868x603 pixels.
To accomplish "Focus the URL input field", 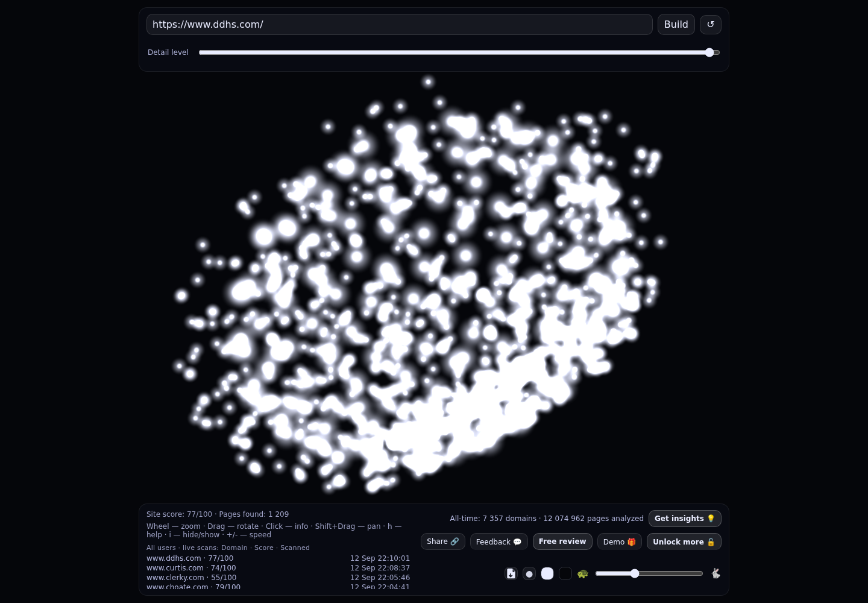I will pyautogui.click(x=400, y=24).
